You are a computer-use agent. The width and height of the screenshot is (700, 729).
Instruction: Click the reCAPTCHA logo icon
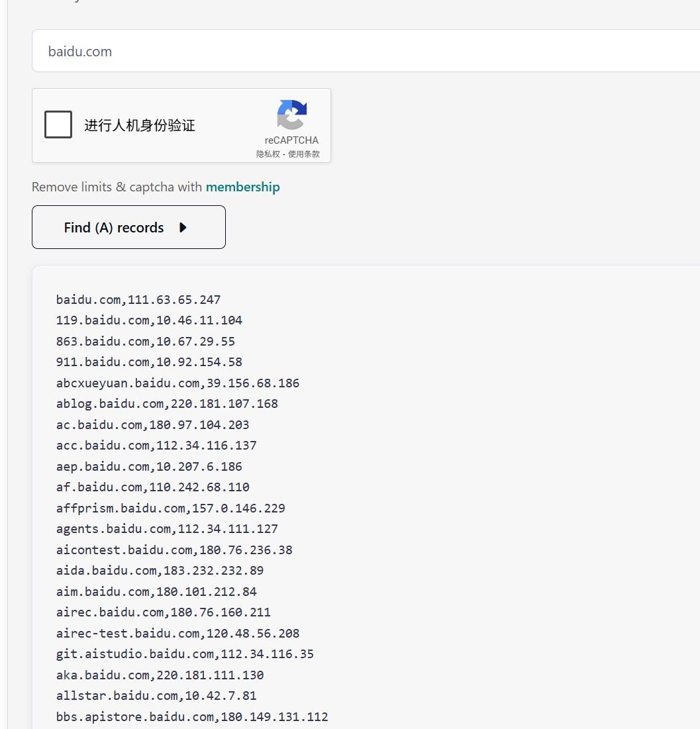pos(291,115)
